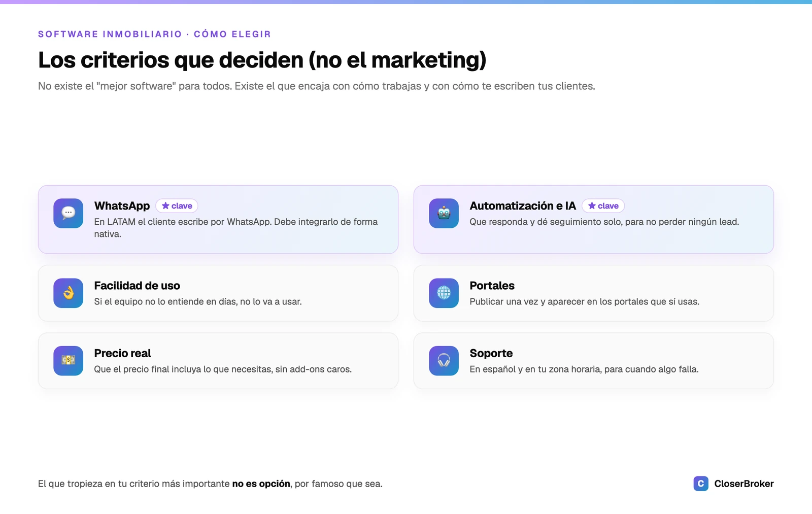Viewport: 812px width, 514px height.
Task: Click the Portales card title
Action: (492, 286)
